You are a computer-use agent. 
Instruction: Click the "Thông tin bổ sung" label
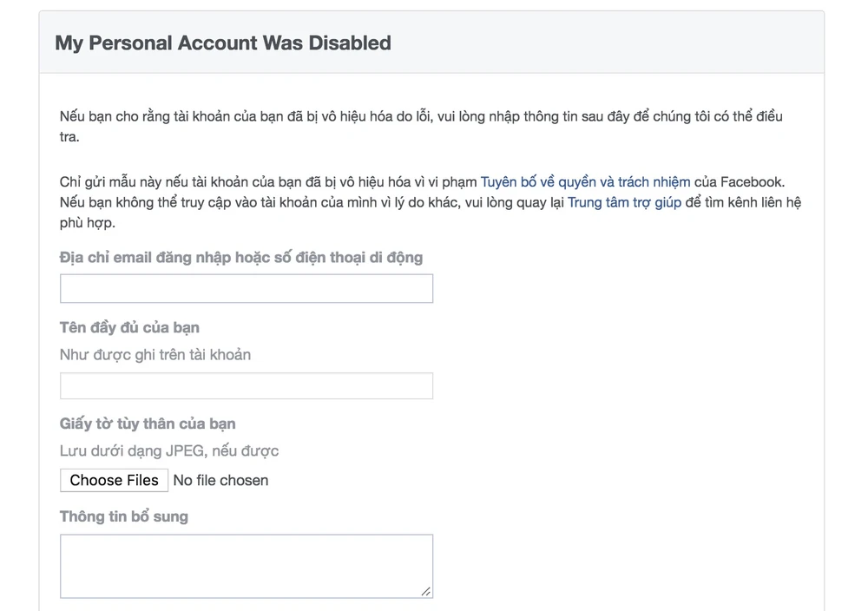pyautogui.click(x=123, y=516)
